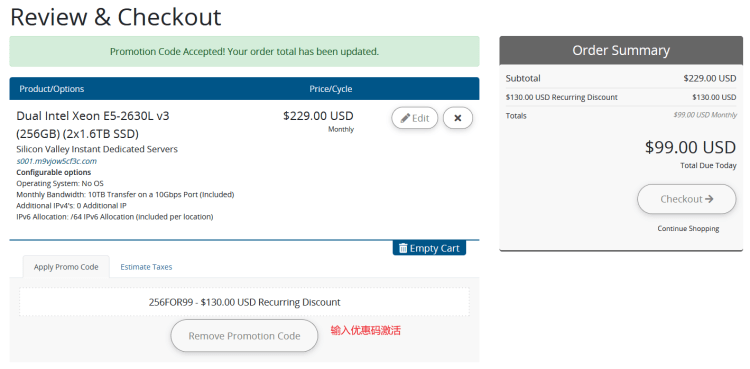
Task: Switch to the Estimate Taxes tab
Action: click(146, 267)
